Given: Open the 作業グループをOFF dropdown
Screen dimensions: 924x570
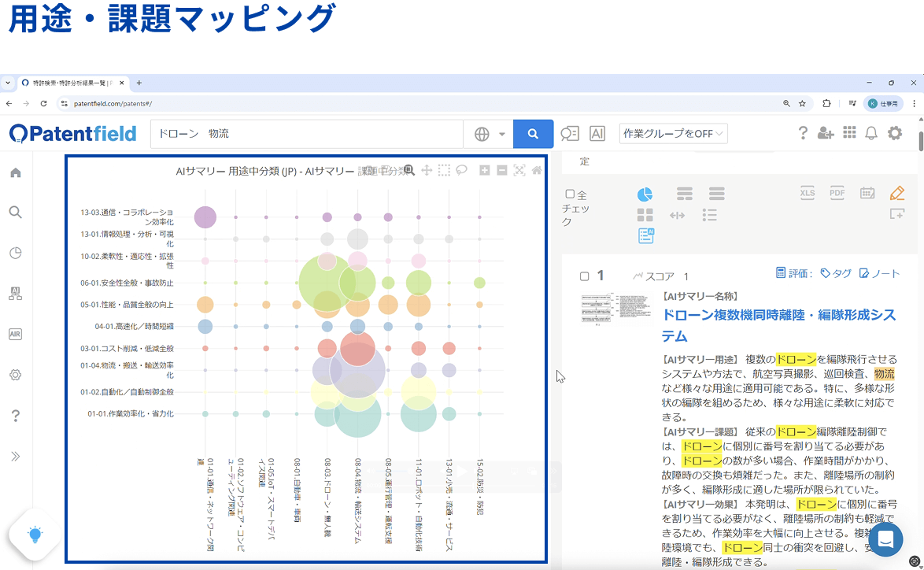Looking at the screenshot, I should click(x=673, y=134).
